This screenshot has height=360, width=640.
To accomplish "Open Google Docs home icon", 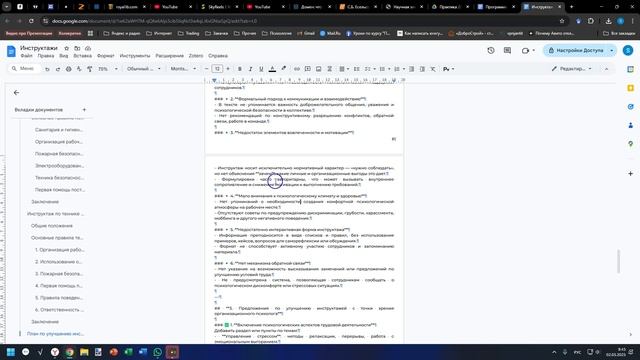I will [11, 51].
